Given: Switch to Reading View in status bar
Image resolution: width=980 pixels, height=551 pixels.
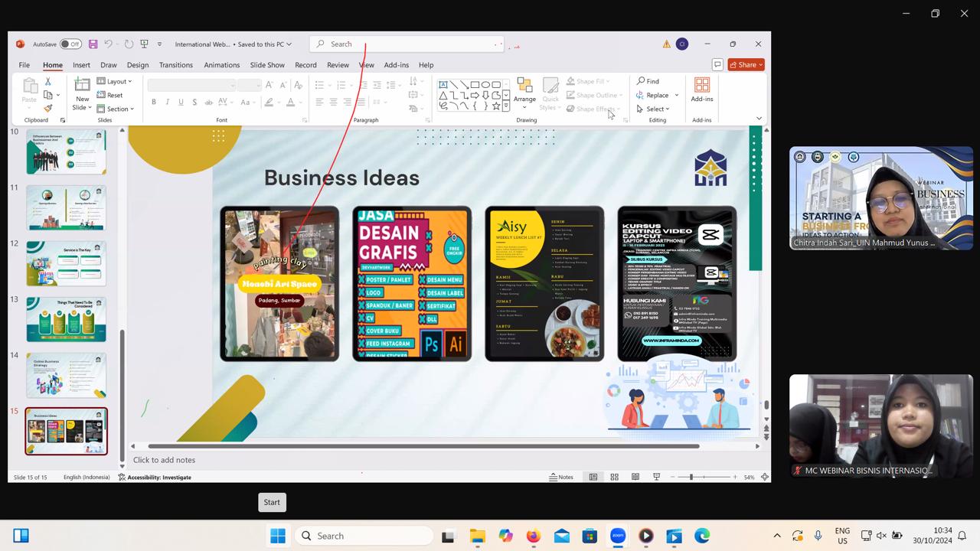Looking at the screenshot, I should (x=635, y=477).
